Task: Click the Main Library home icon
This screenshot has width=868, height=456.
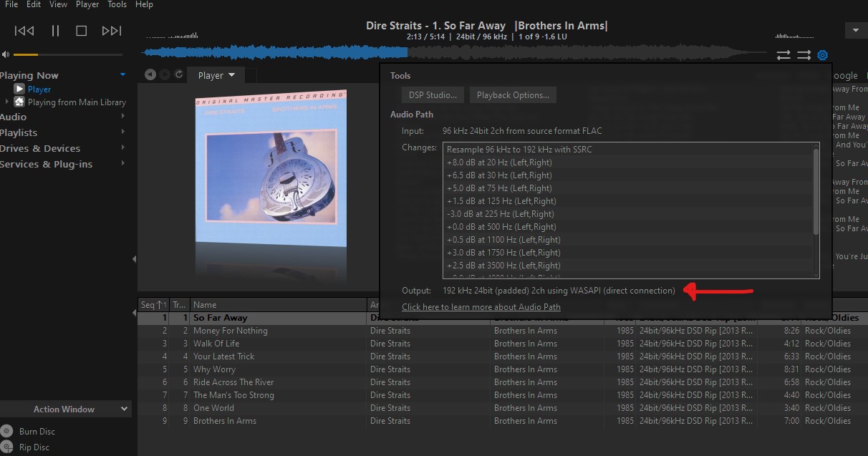Action: point(19,102)
